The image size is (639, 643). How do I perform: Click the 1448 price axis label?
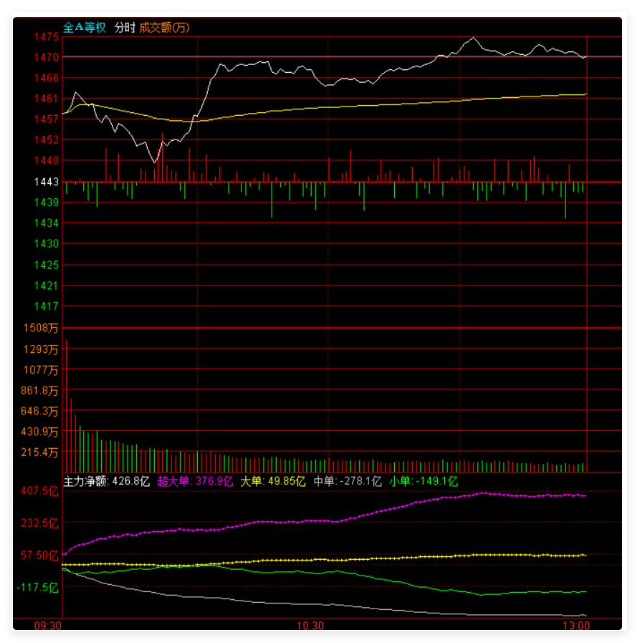(46, 160)
